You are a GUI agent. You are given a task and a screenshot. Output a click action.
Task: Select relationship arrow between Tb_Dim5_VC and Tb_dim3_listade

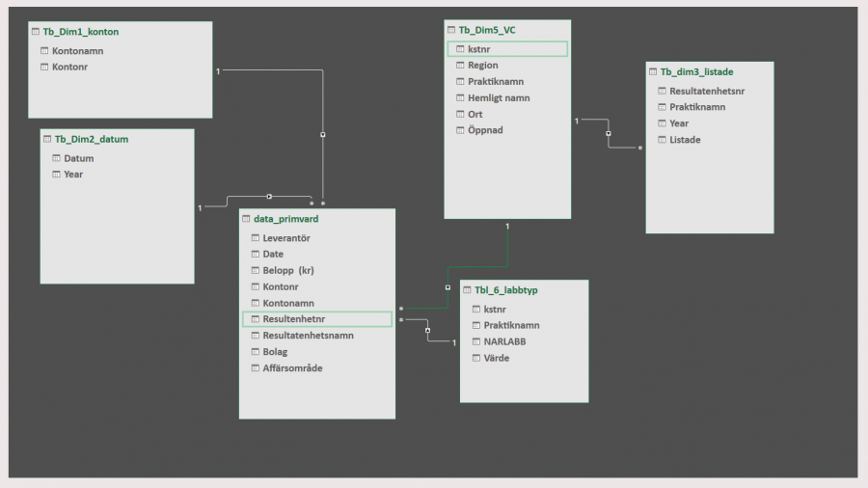pos(609,133)
